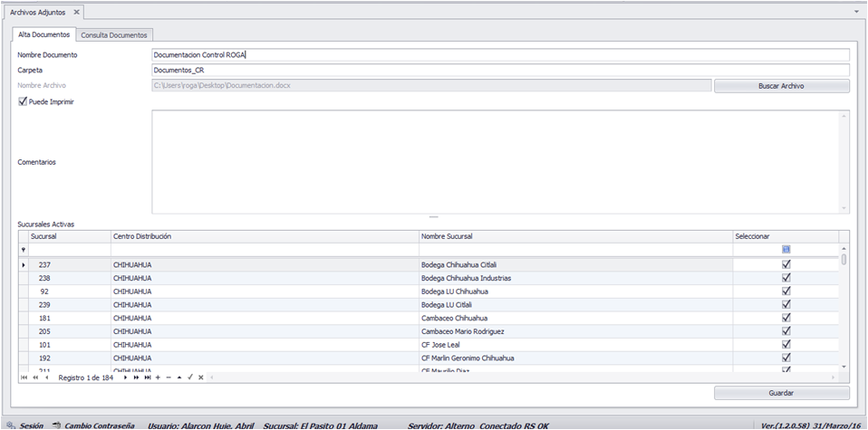Viewport: 868px width, 430px height.
Task: Uncheck Seleccionar for Bodega Chihuahua Citlali
Action: 786,264
